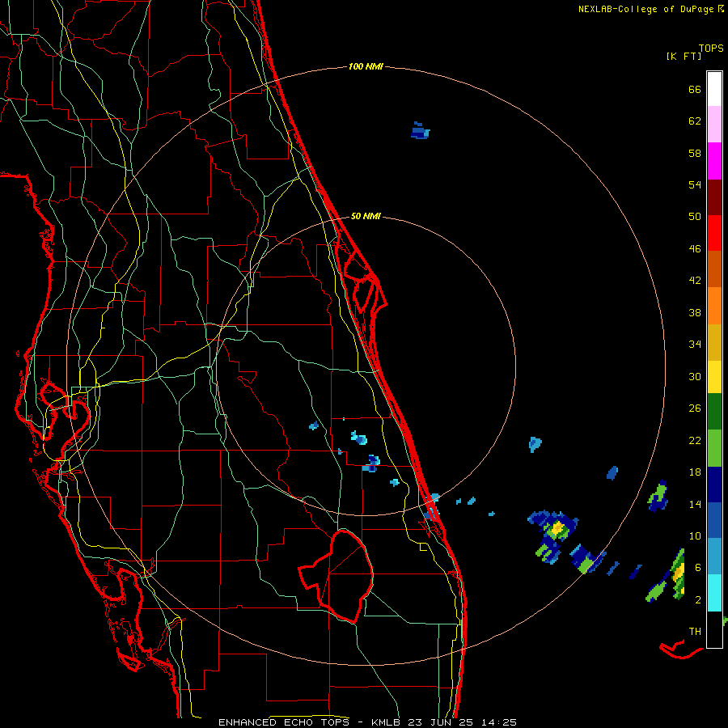Pick the cyan swatch near the scale bottom

pos(714,593)
